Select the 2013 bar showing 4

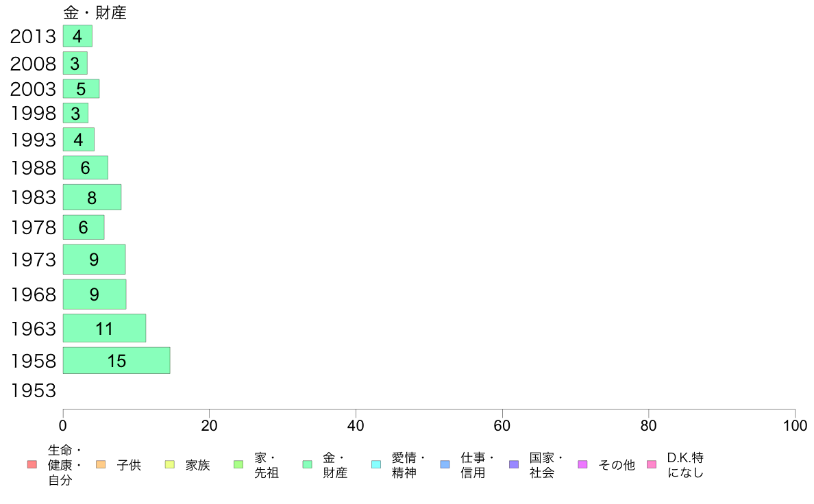[x=77, y=36]
